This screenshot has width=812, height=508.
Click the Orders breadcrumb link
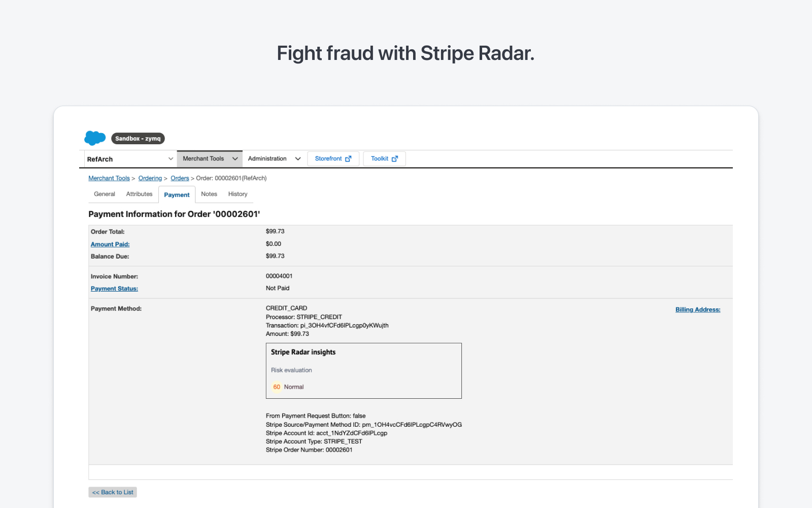pos(180,178)
